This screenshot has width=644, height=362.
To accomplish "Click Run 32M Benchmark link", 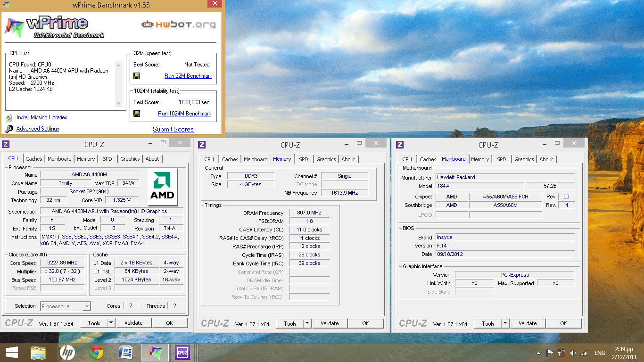I will coord(188,76).
